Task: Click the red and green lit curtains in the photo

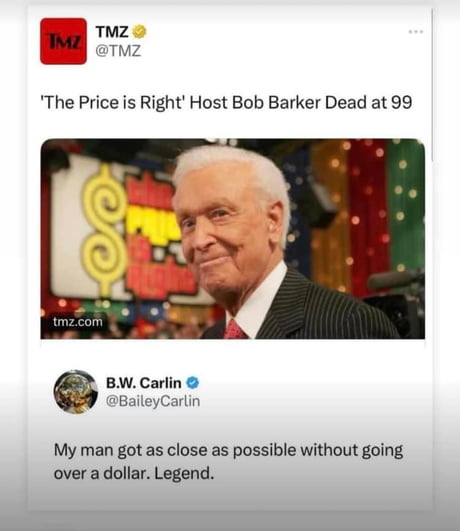Action: pyautogui.click(x=386, y=213)
